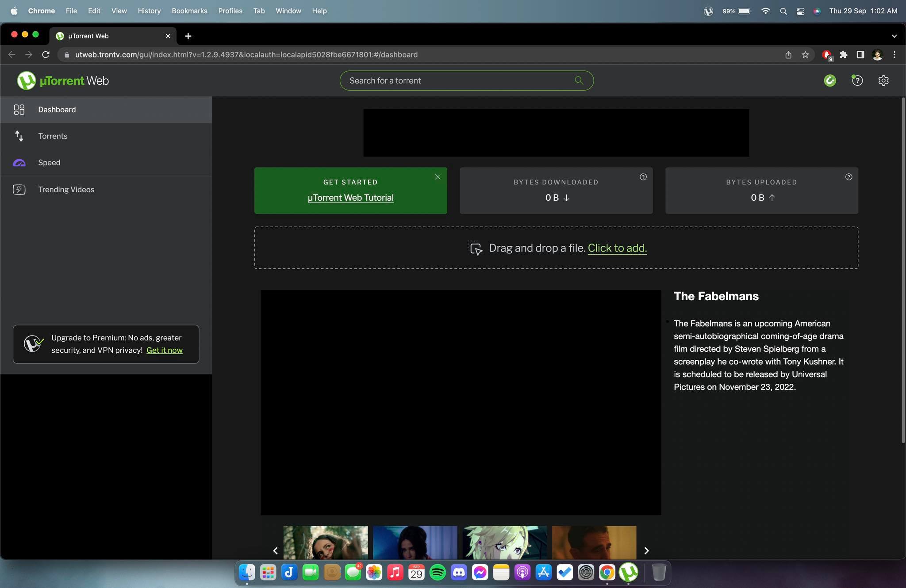Open the Dashboard sidebar item
The width and height of the screenshot is (906, 588).
tap(106, 110)
